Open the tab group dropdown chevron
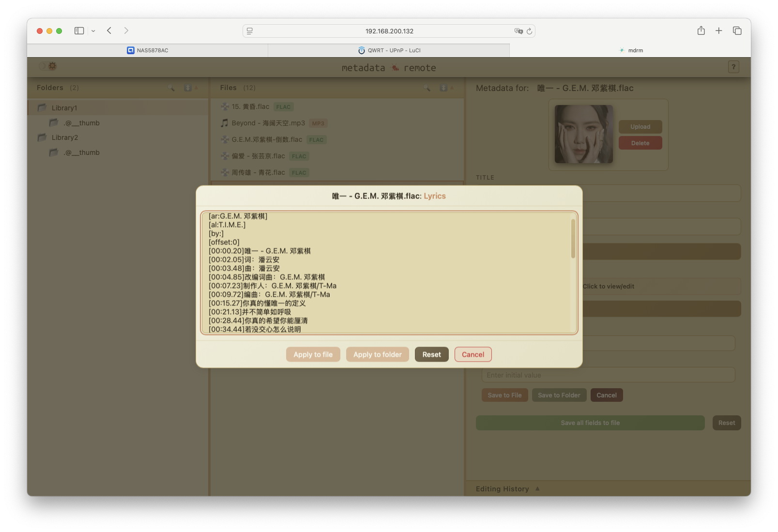 click(x=94, y=30)
